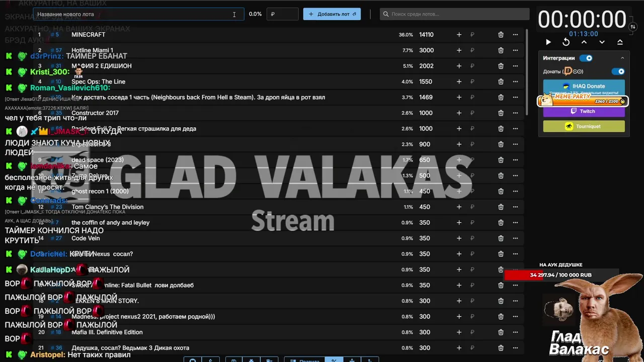The height and width of the screenshot is (362, 644).
Task: Click plus icon on dead space (2023)
Action: pos(459,160)
